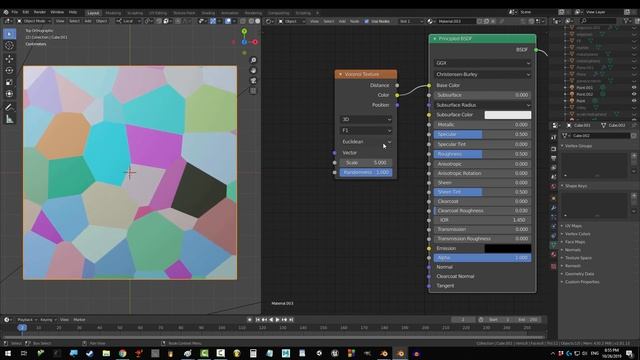Toggle the camera view icon in viewport
The width and height of the screenshot is (640, 360).
253,81
